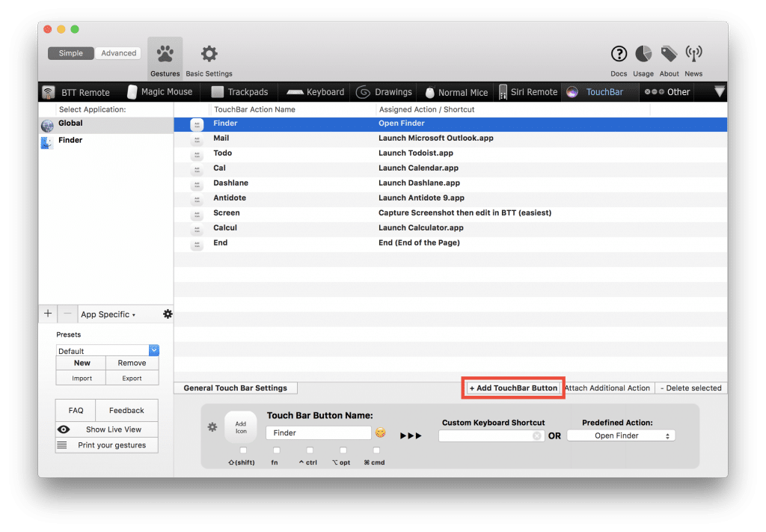Click the Dashlane row's icon placeholder

(x=197, y=185)
